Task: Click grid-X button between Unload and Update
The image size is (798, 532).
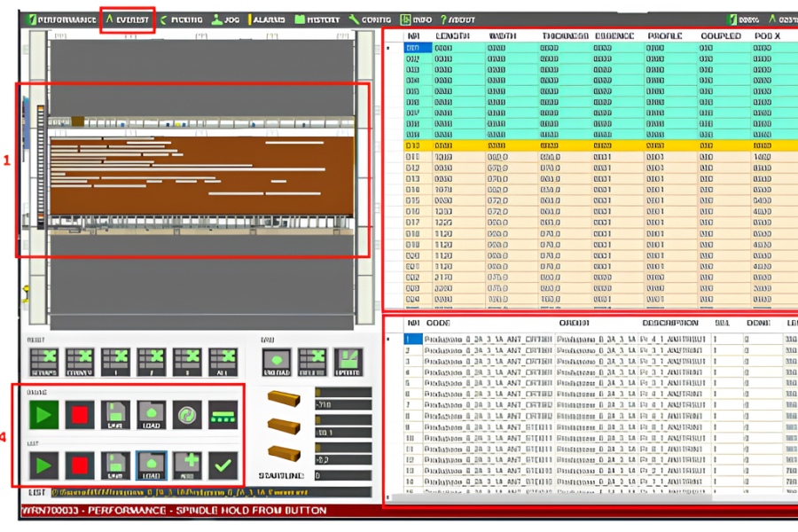Action: 312,362
